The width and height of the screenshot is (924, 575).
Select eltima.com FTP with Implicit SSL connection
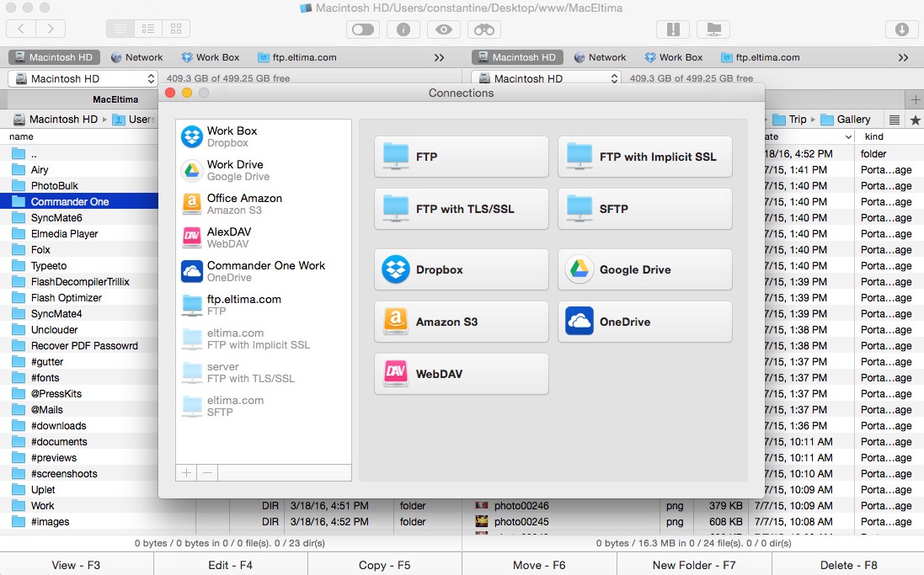point(264,338)
